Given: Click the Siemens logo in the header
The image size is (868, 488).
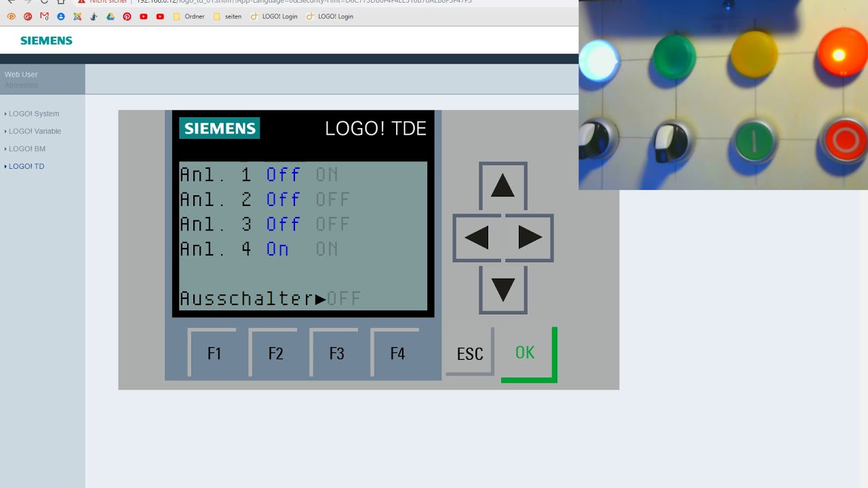Looking at the screenshot, I should pos(46,41).
